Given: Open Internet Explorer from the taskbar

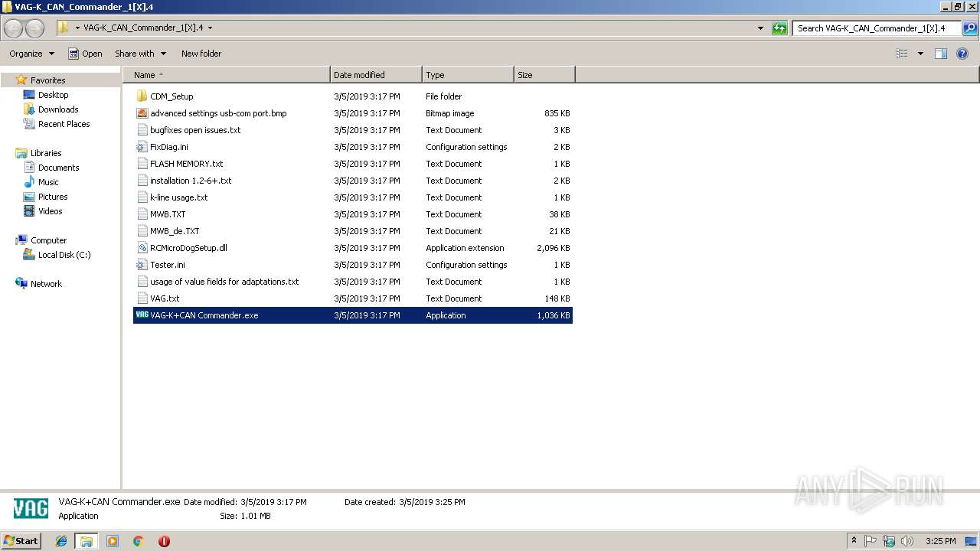Looking at the screenshot, I should tap(61, 541).
